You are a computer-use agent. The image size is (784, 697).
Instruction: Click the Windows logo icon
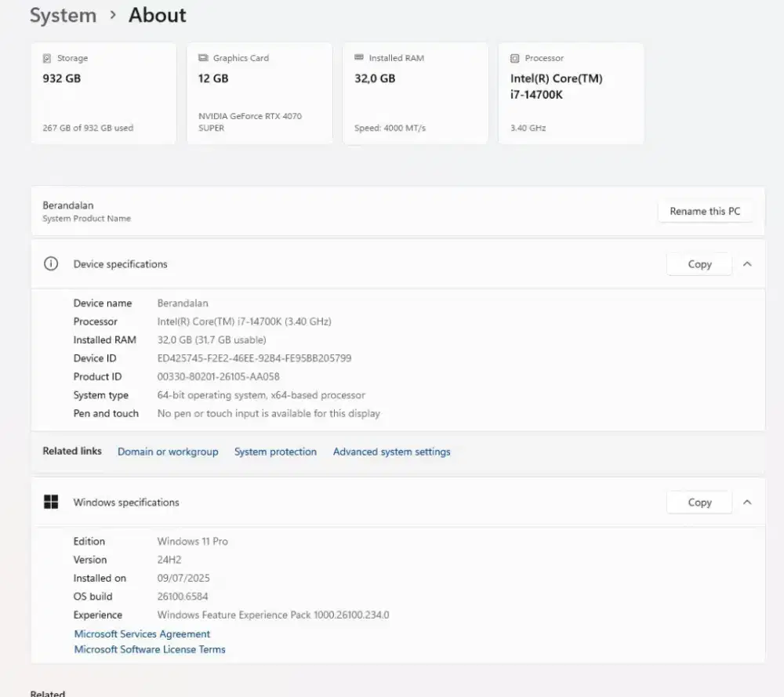(x=51, y=503)
